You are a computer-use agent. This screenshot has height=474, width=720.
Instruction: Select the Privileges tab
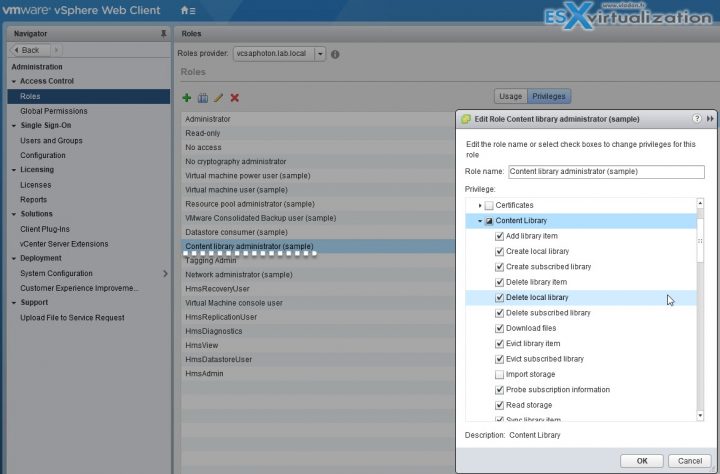(548, 96)
